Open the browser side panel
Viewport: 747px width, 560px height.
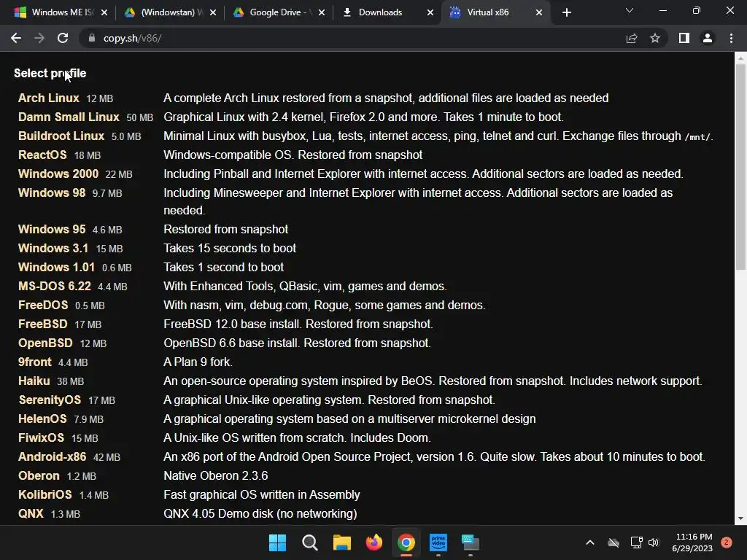pyautogui.click(x=684, y=38)
